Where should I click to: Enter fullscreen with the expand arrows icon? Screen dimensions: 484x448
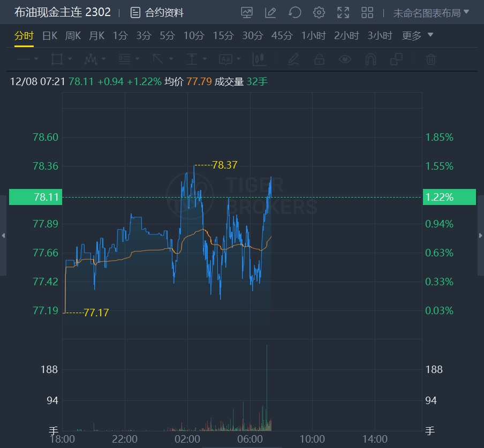[x=343, y=12]
